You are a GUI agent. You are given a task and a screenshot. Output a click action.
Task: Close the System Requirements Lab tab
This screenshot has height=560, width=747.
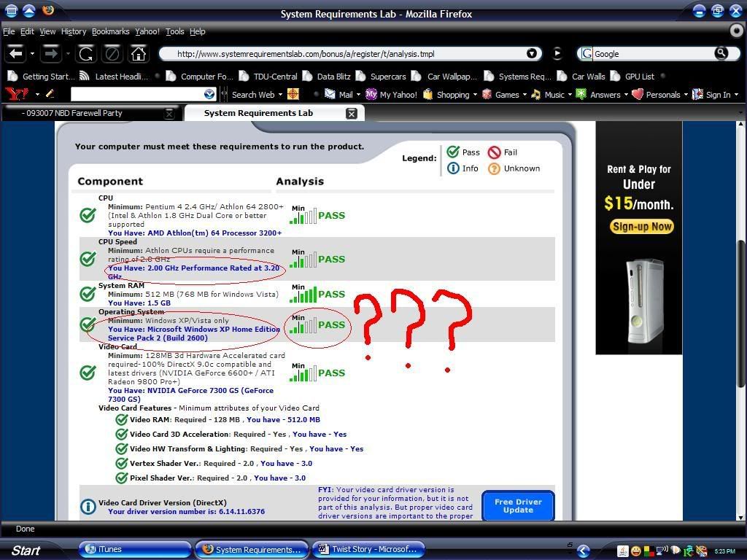[x=352, y=113]
